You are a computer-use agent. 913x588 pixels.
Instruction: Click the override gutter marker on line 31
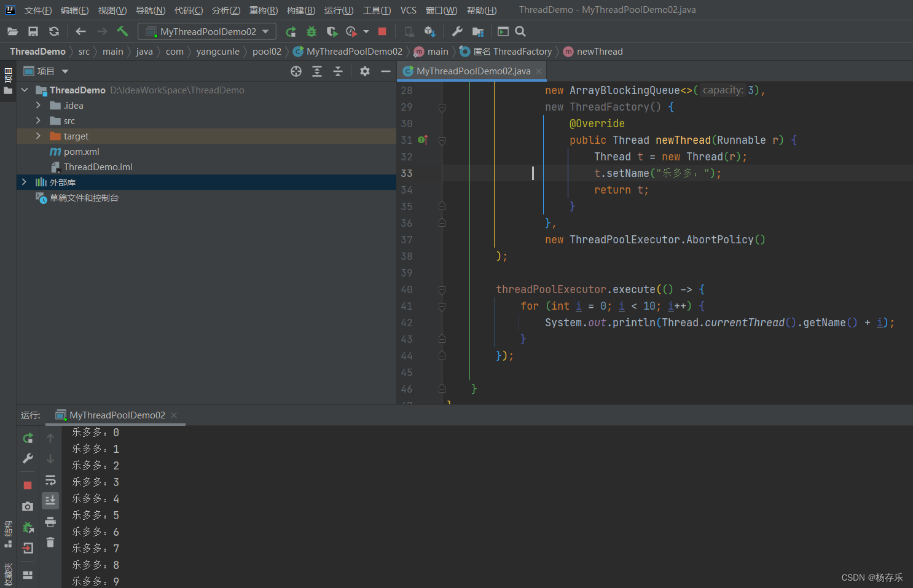[422, 140]
